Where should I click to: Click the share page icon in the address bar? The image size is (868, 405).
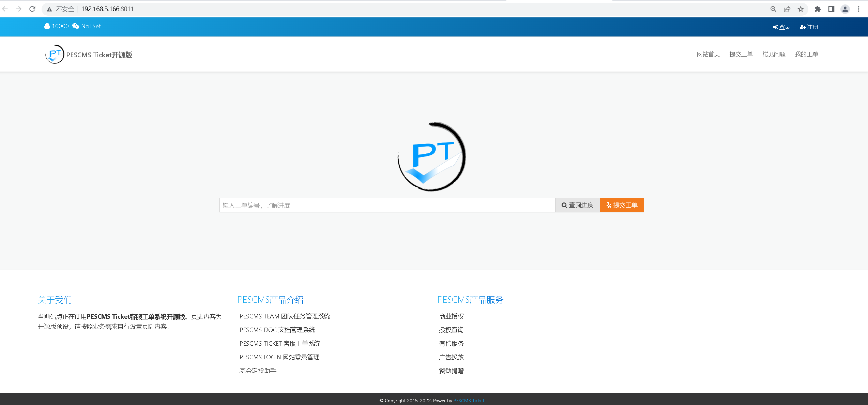787,9
